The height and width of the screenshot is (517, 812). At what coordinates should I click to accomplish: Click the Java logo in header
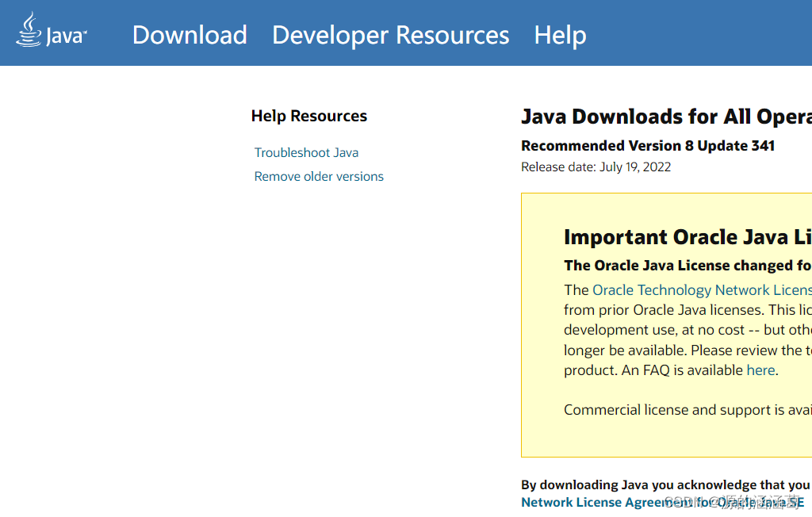[x=52, y=29]
